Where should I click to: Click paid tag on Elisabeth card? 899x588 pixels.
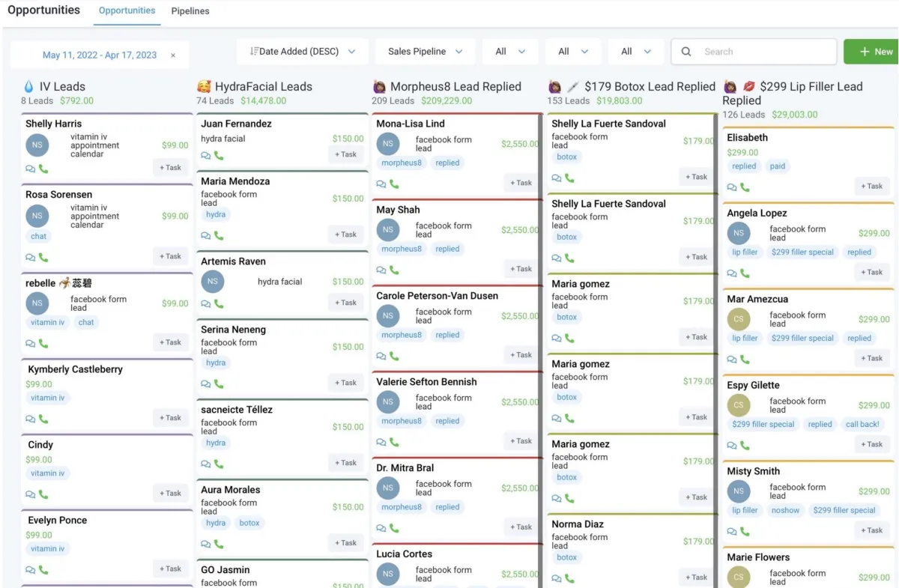[x=778, y=166]
